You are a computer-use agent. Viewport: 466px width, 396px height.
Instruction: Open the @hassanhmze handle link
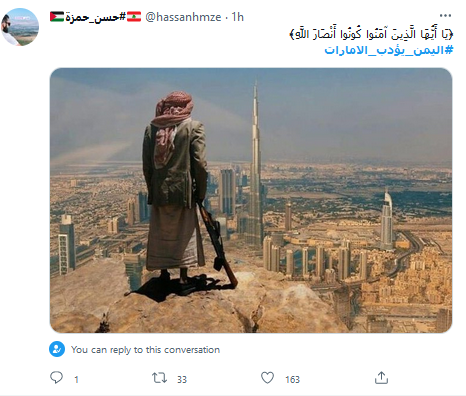[x=183, y=17]
